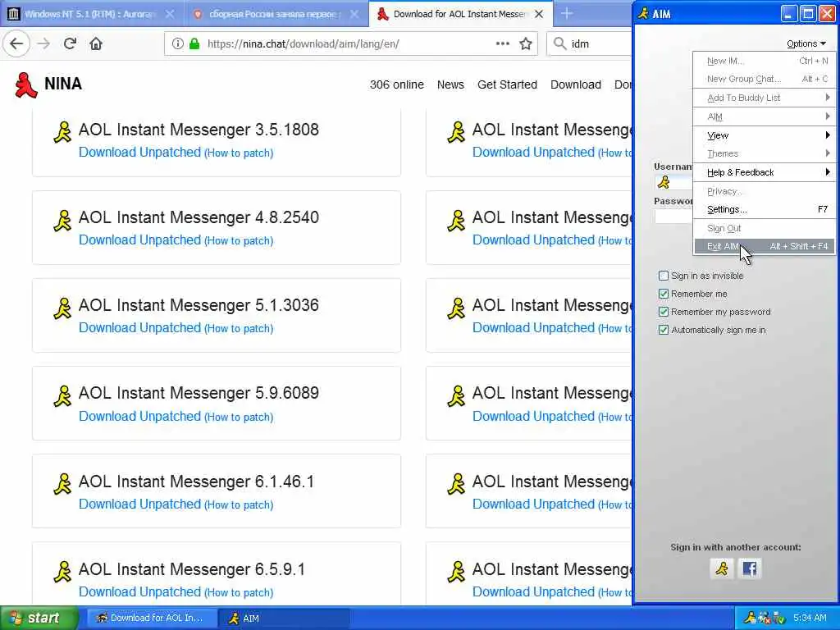840x630 pixels.
Task: Expand the View submenu
Action: tap(764, 135)
